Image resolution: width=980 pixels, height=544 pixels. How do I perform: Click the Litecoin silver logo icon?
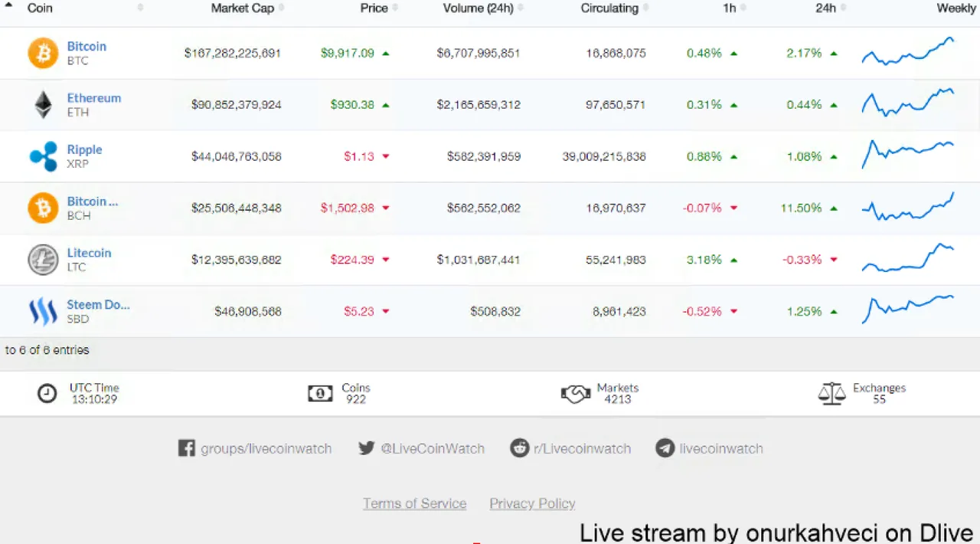click(43, 260)
